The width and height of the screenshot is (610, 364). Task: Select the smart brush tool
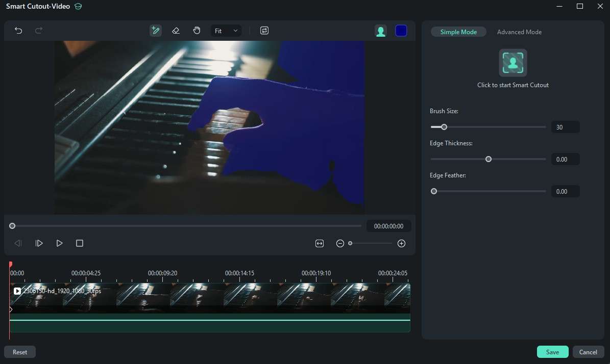156,31
